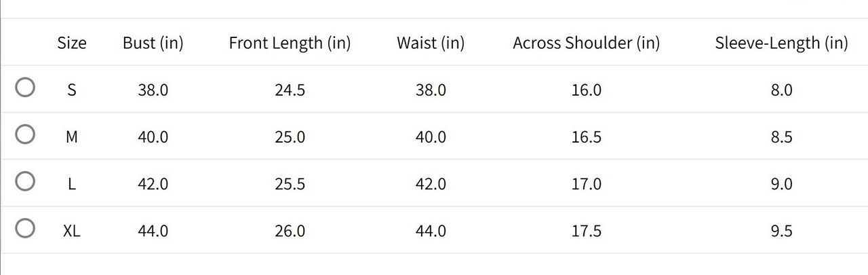
Task: Click the Waist (in) column header
Action: (x=431, y=43)
